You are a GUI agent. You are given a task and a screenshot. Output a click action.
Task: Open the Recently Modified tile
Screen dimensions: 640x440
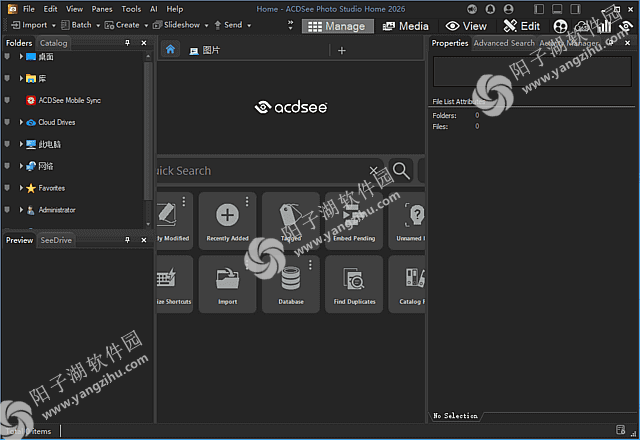[x=175, y=220]
